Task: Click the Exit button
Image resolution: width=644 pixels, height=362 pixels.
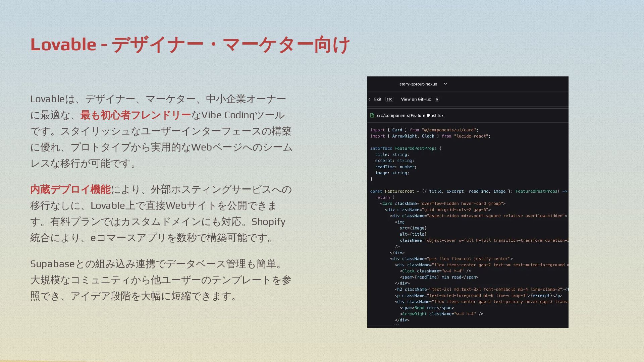Action: tap(378, 99)
